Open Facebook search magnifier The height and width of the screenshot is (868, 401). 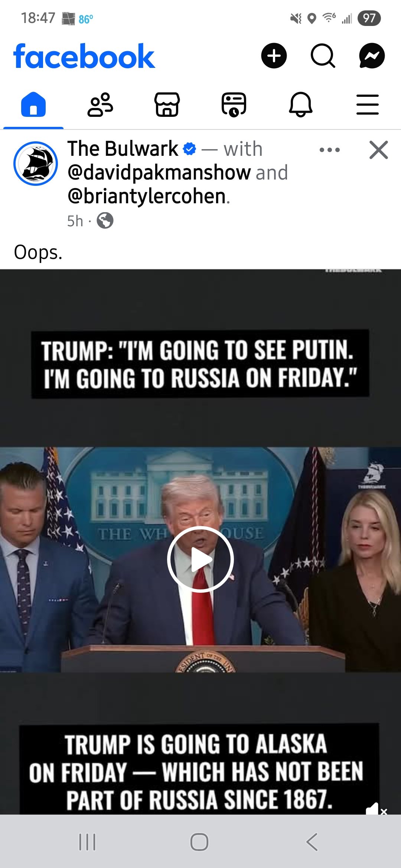coord(323,56)
